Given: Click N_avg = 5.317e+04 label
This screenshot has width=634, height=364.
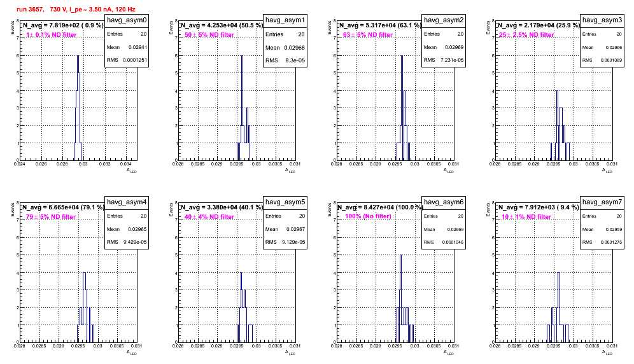Looking at the screenshot, I should coord(379,25).
